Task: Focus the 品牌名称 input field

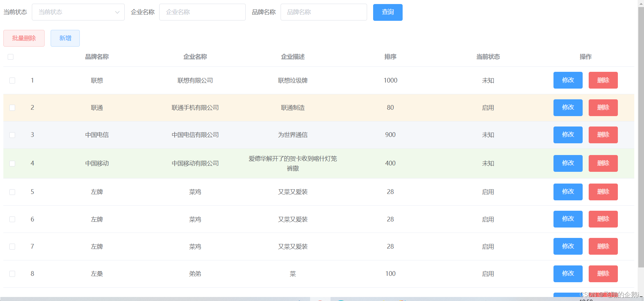Action: [x=324, y=12]
